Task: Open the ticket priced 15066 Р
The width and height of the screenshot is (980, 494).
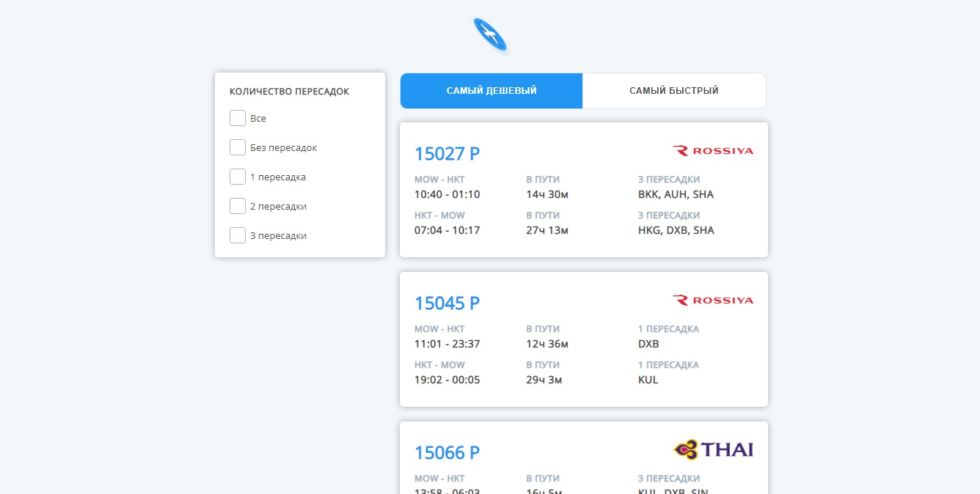Action: [x=447, y=453]
